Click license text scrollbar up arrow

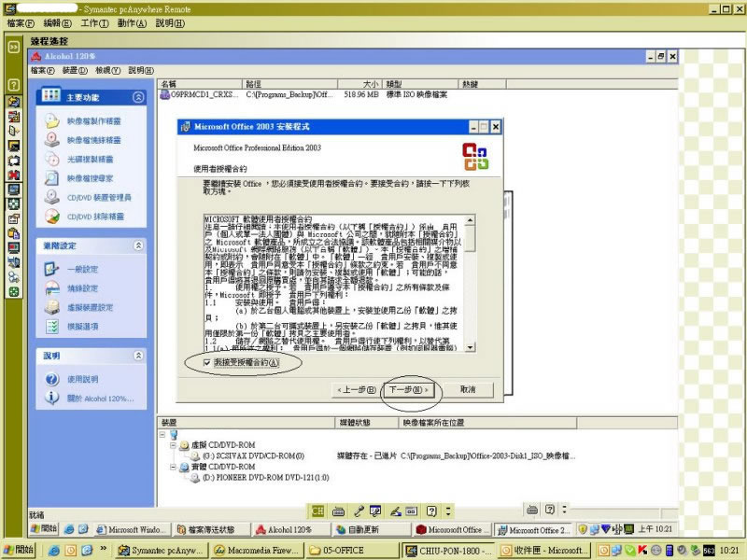[471, 220]
